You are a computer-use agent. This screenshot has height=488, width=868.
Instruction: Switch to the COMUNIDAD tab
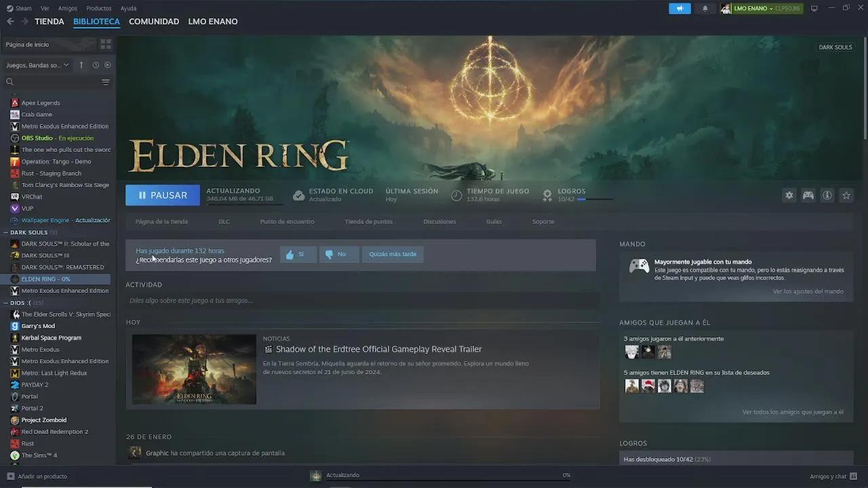pyautogui.click(x=154, y=22)
